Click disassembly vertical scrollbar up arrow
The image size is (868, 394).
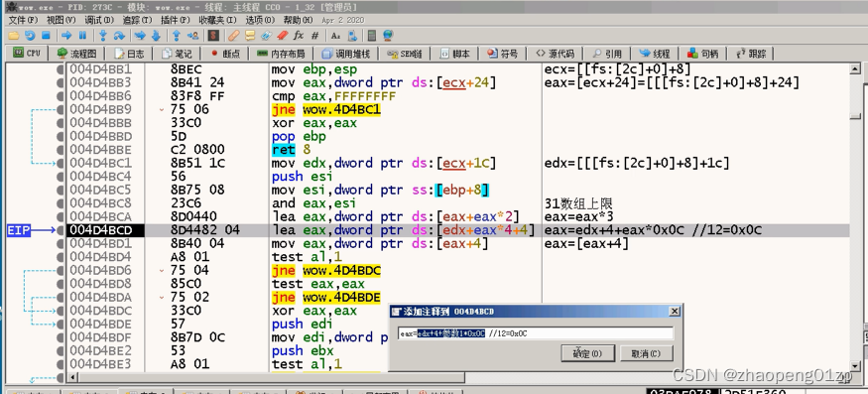[855, 69]
